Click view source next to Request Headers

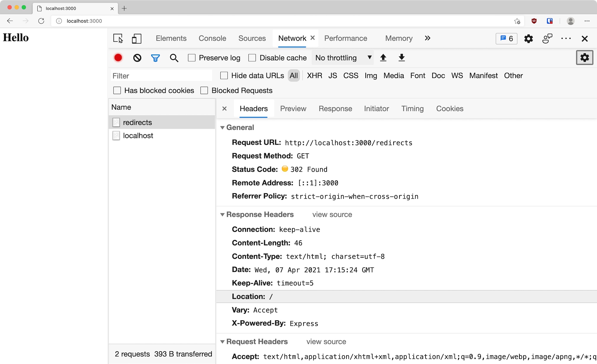coord(326,342)
